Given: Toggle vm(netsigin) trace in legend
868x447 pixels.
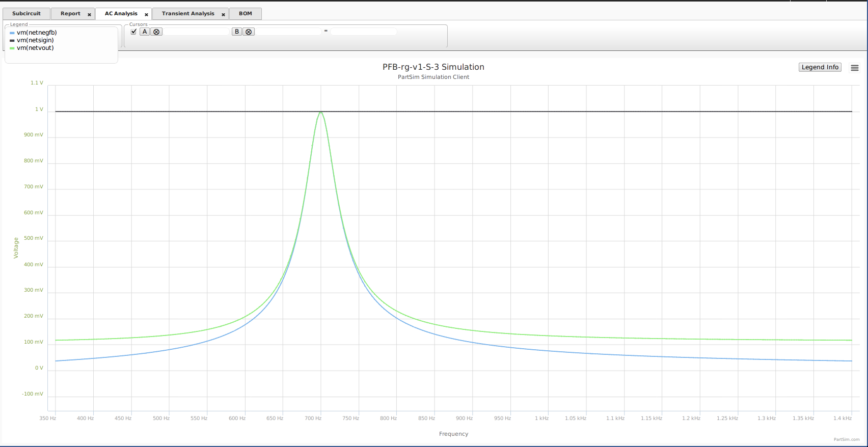Looking at the screenshot, I should click(35, 40).
